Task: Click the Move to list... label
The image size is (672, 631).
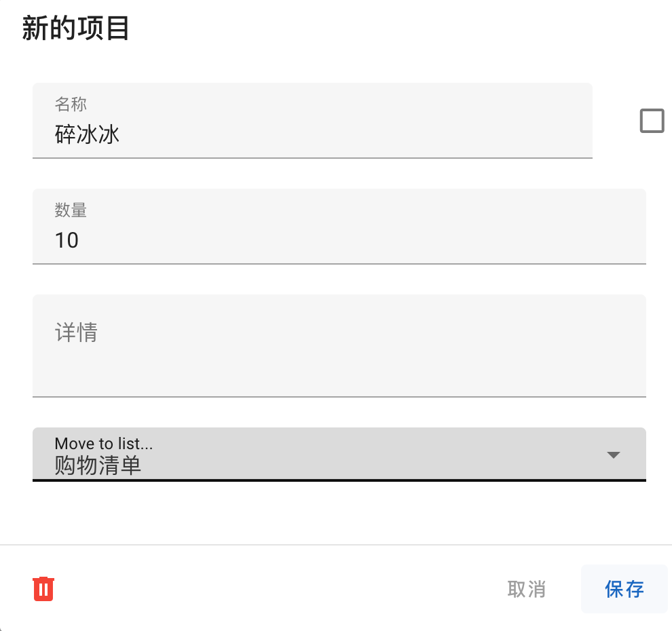Action: point(104,443)
